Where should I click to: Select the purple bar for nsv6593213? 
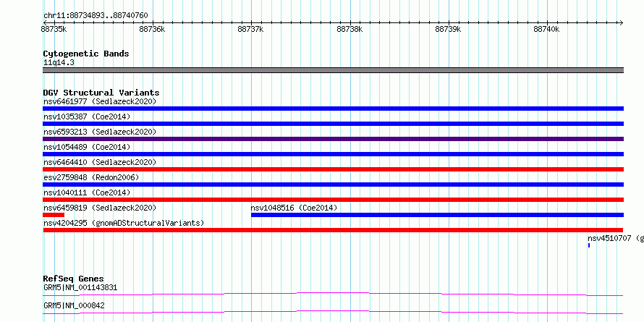(333, 139)
